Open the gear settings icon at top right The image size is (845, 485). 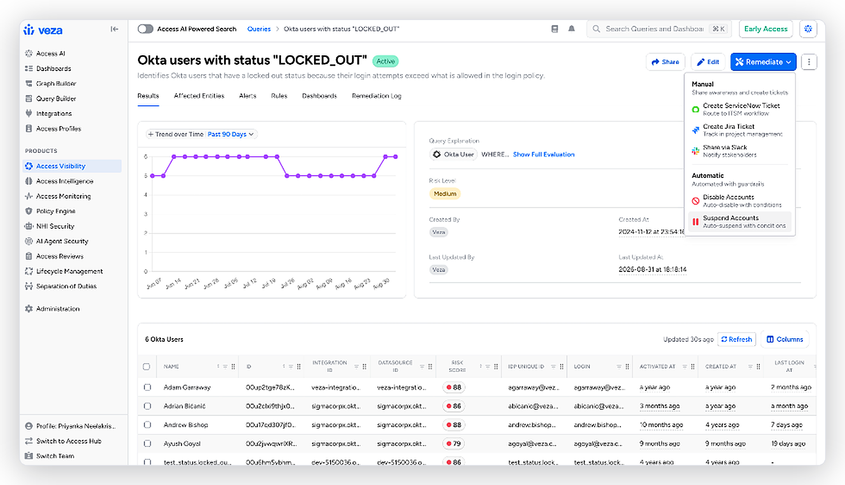pos(808,29)
